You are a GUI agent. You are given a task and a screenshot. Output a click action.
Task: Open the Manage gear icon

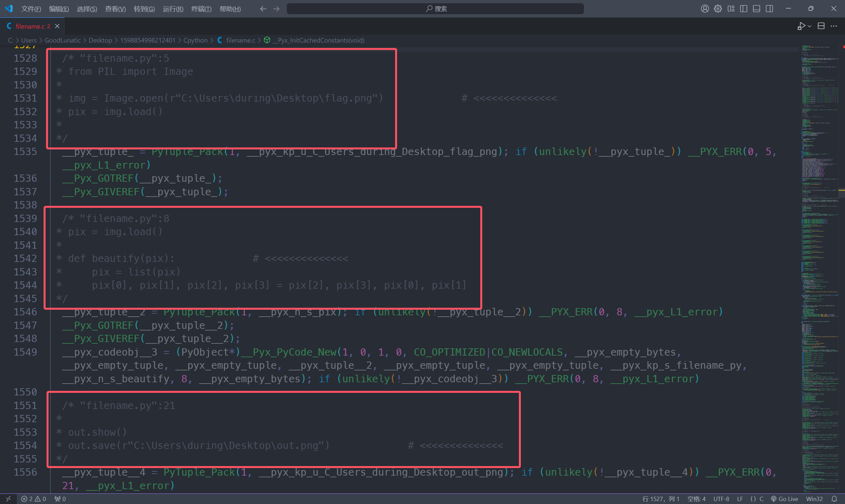tap(718, 9)
